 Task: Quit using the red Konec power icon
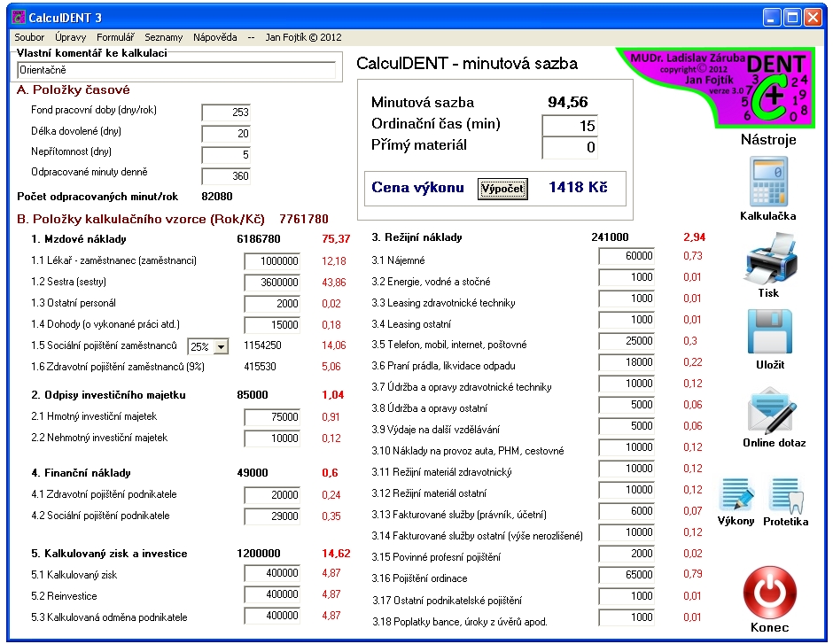[770, 592]
